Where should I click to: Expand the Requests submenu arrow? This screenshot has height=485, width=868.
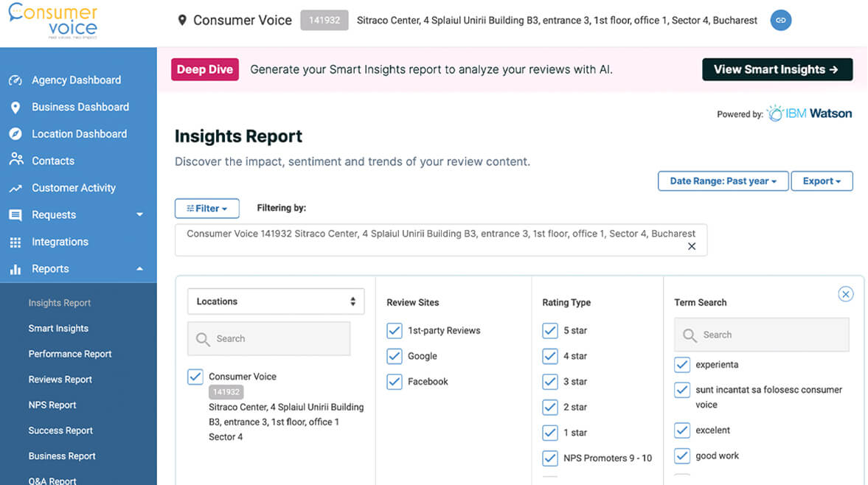click(x=139, y=214)
